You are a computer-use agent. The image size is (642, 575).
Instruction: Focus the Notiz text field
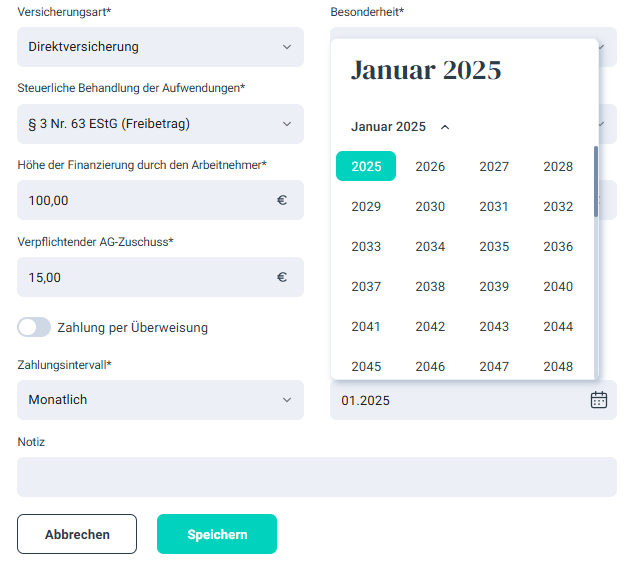(316, 477)
